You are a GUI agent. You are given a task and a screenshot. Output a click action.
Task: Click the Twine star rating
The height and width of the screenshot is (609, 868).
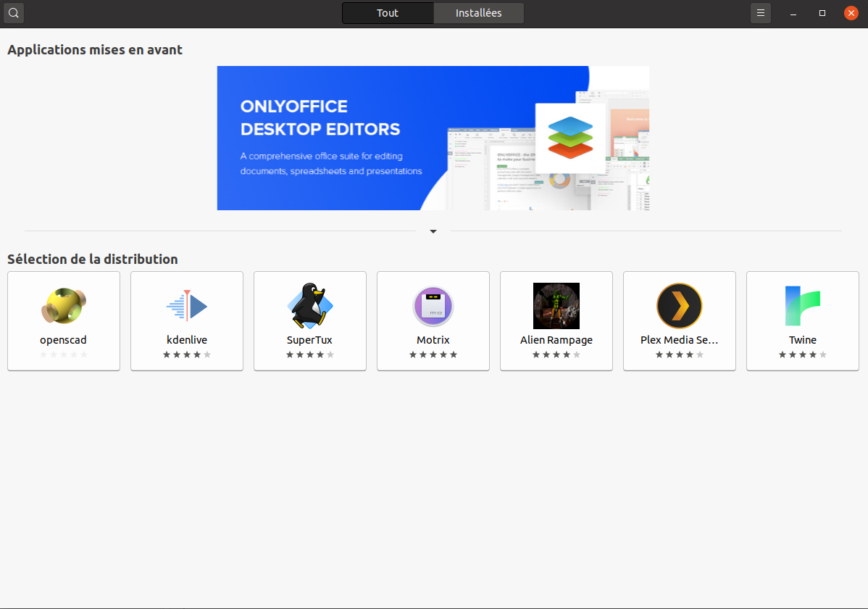click(803, 355)
